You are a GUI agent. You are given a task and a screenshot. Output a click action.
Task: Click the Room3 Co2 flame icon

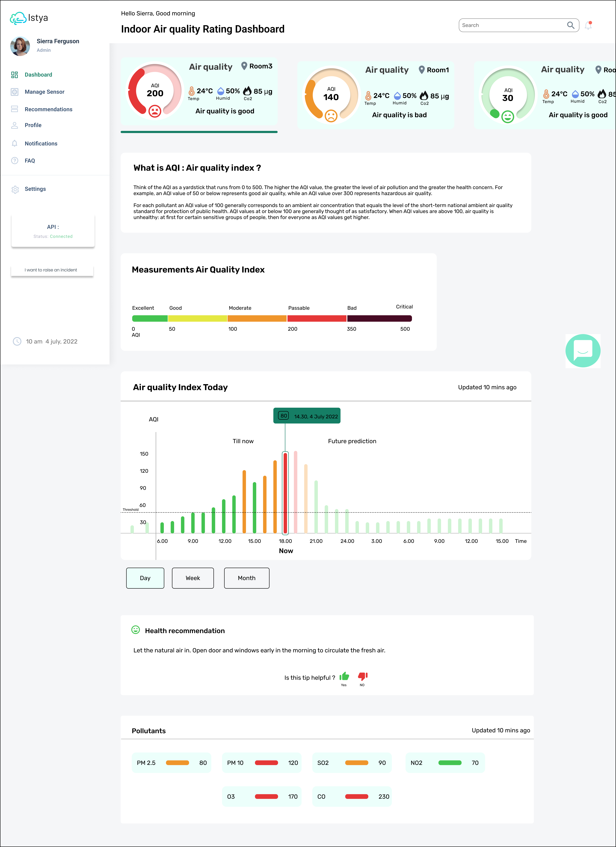point(247,91)
